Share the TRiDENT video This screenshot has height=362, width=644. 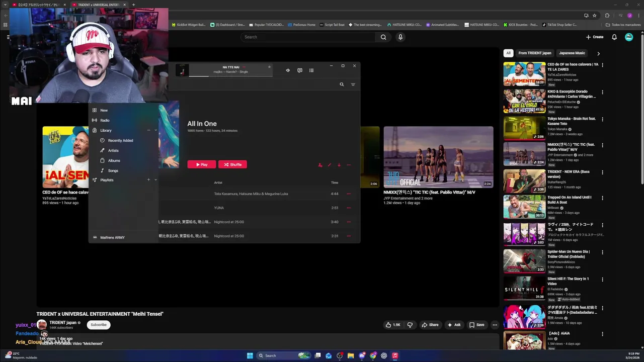pos(430,325)
